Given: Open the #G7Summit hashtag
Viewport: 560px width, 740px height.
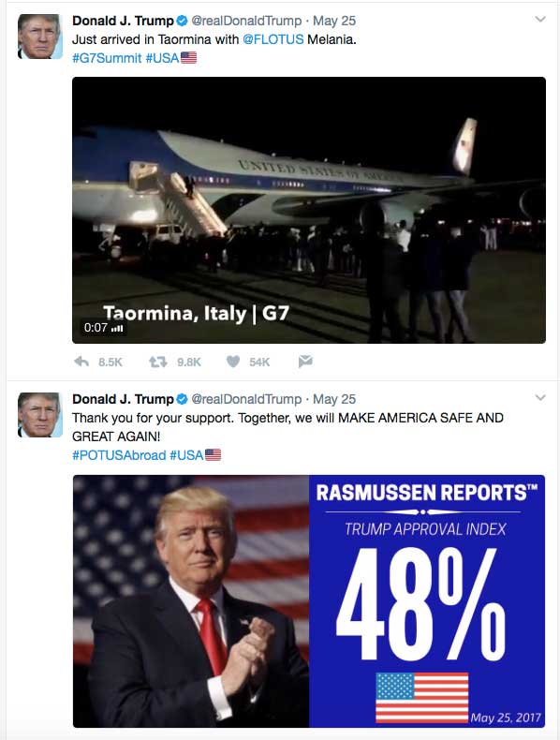Looking at the screenshot, I should (107, 58).
